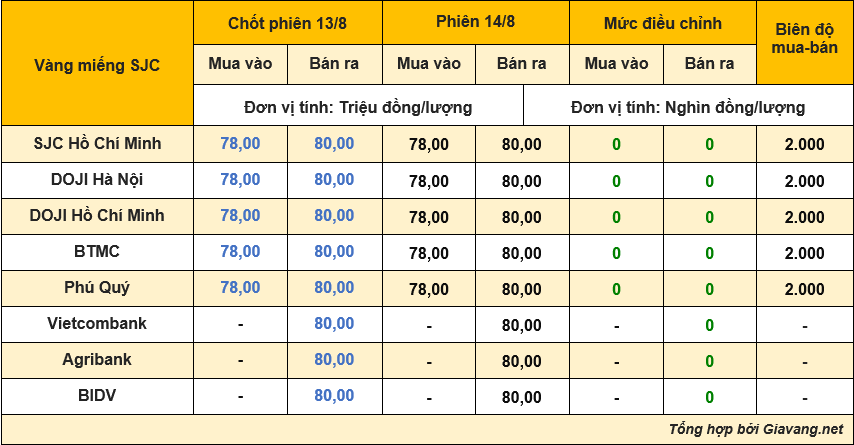The image size is (854, 445).
Task: Click Vietcombank's green 0 sell adjustment
Action: pyautogui.click(x=709, y=325)
